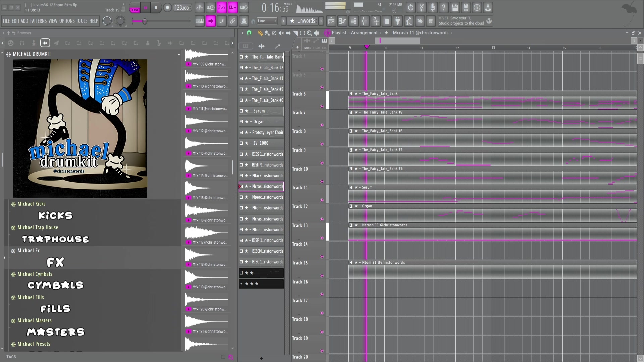Expand the MICHAEL DRUMKIT header dropdown arrow
644x362 pixels.
tap(179, 54)
